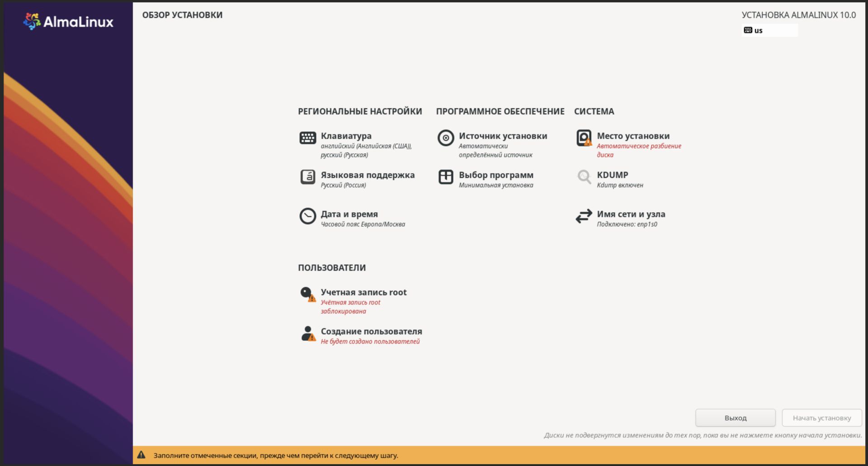Click the disk icon for Место установки

(x=584, y=138)
